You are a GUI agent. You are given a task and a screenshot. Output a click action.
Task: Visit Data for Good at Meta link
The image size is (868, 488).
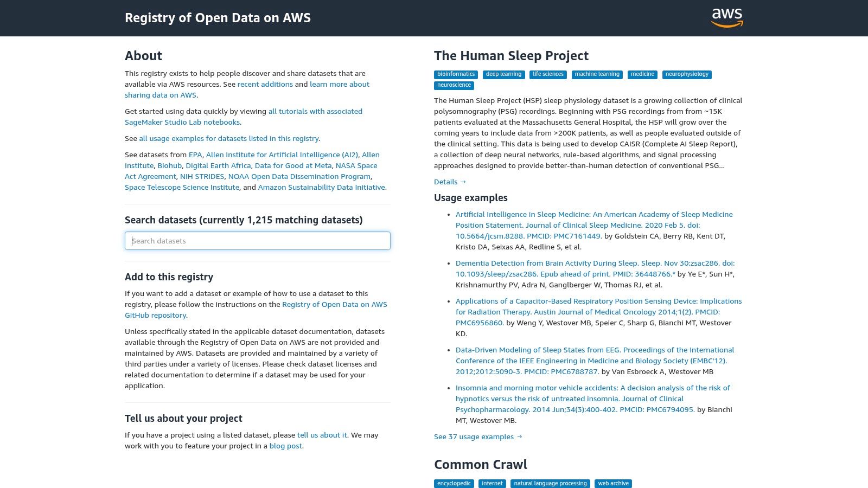point(293,165)
